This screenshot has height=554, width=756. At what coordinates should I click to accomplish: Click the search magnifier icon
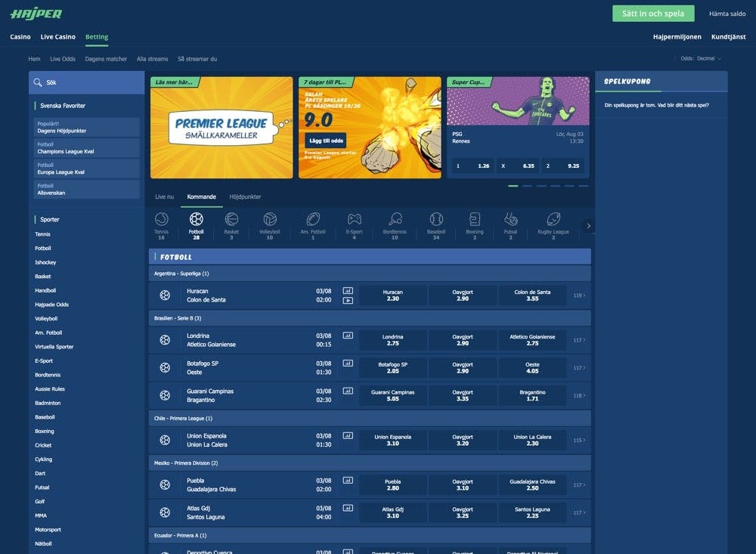(38, 82)
